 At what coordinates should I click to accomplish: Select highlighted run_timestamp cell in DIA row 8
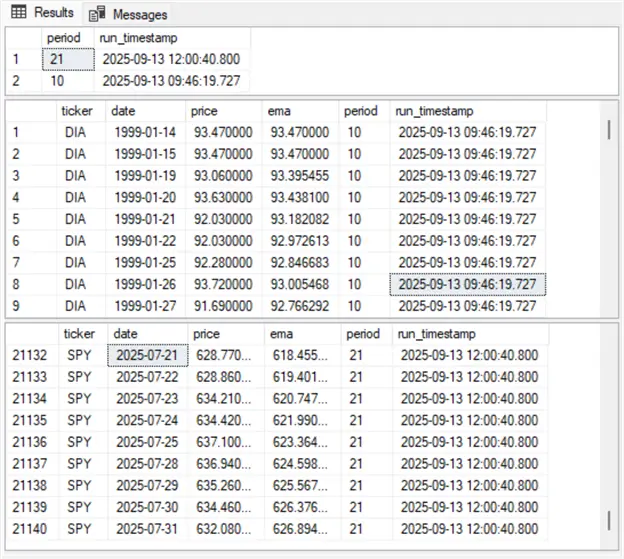pos(468,284)
